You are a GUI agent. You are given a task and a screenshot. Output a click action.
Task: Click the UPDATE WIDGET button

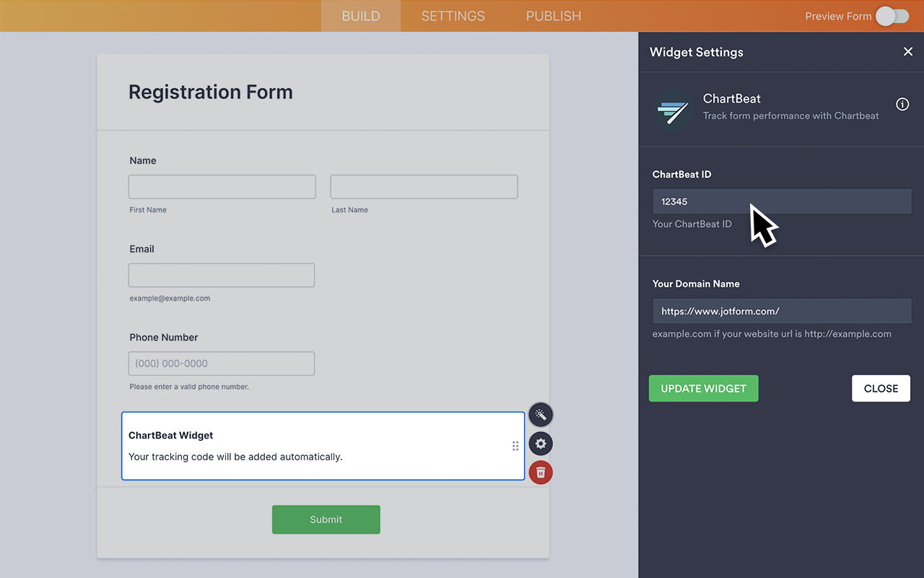(x=703, y=388)
